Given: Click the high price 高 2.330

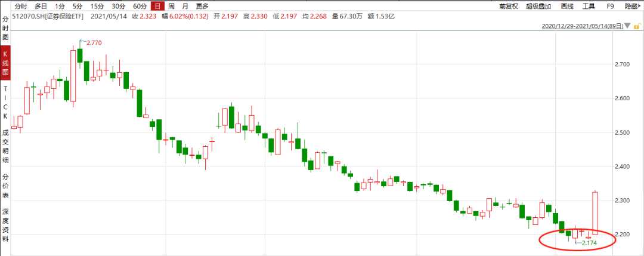Looking at the screenshot, I should click(255, 17).
